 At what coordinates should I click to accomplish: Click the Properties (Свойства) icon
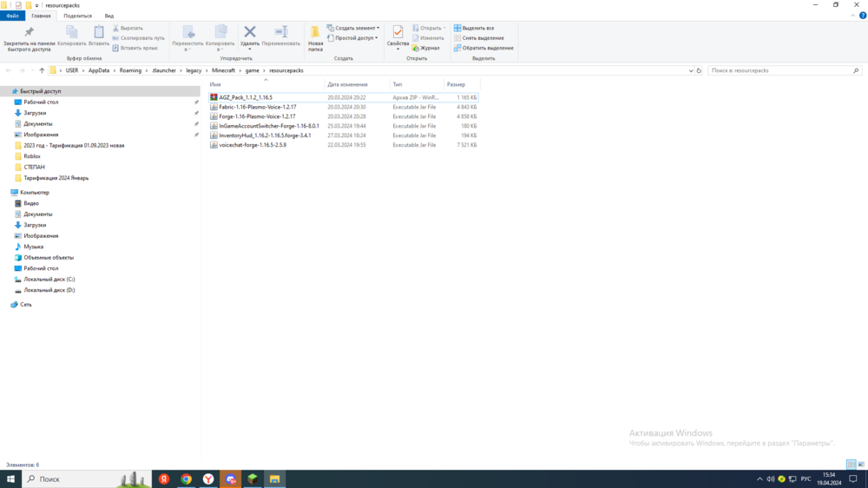(x=398, y=32)
